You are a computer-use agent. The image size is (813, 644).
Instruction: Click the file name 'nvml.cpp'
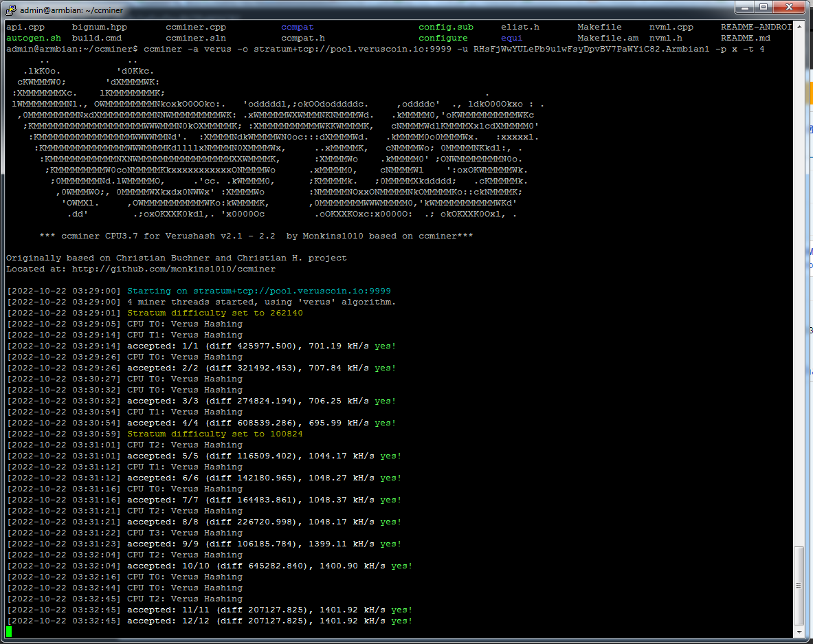pyautogui.click(x=671, y=27)
